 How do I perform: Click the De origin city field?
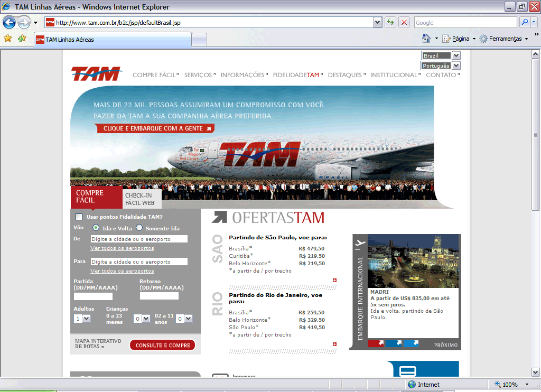click(139, 239)
